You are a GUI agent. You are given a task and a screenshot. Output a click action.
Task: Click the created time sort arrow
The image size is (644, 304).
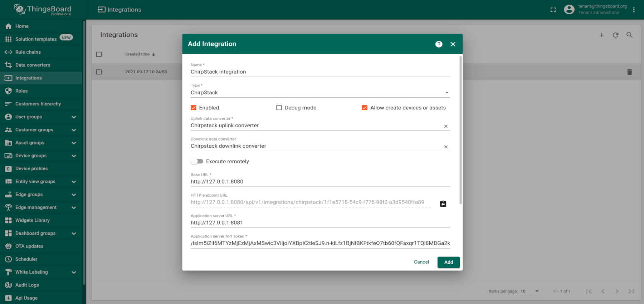153,54
